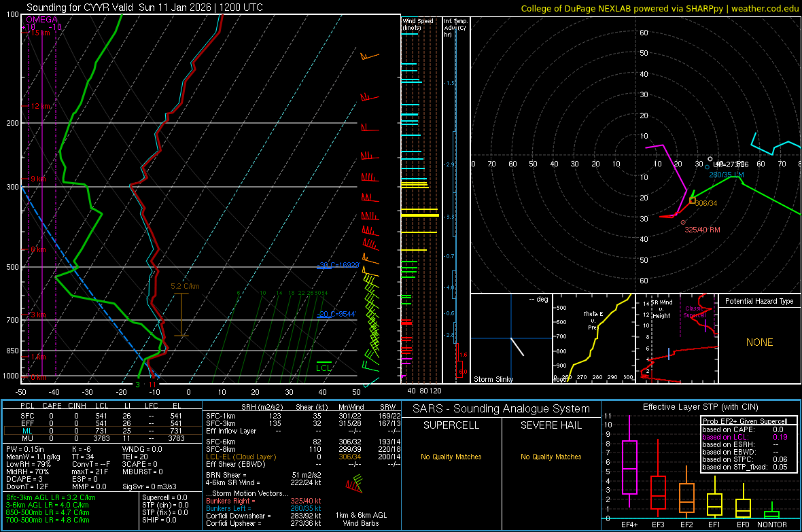Click the K = -6 index value
This screenshot has width=802, height=532.
(82, 449)
